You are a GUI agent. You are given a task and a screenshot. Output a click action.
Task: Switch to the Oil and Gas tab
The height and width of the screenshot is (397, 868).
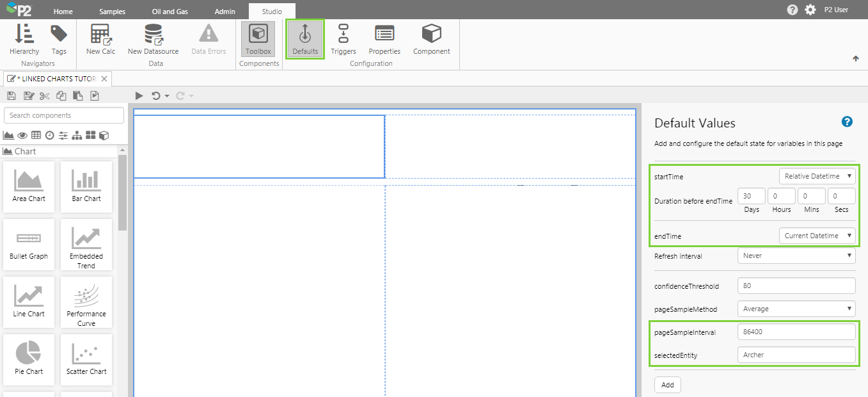(x=170, y=12)
